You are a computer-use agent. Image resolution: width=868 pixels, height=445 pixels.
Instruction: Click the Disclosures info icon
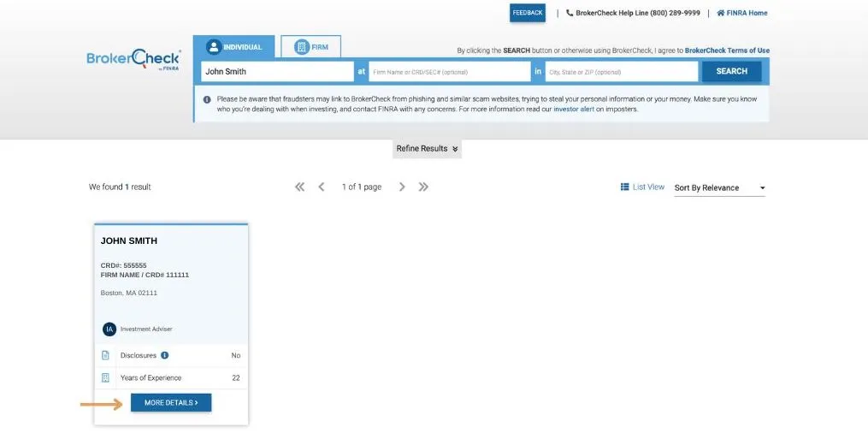click(x=164, y=355)
